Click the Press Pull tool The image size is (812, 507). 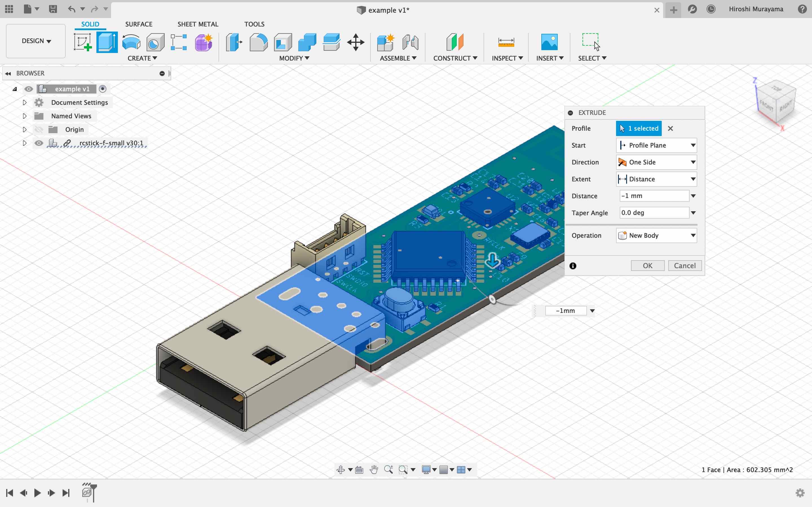tap(234, 42)
